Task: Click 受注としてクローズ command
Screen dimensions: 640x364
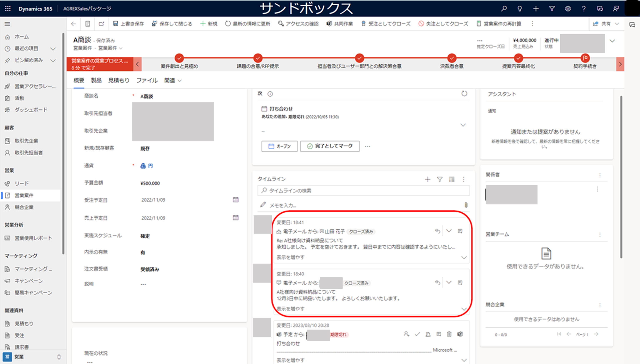Action: 386,24
